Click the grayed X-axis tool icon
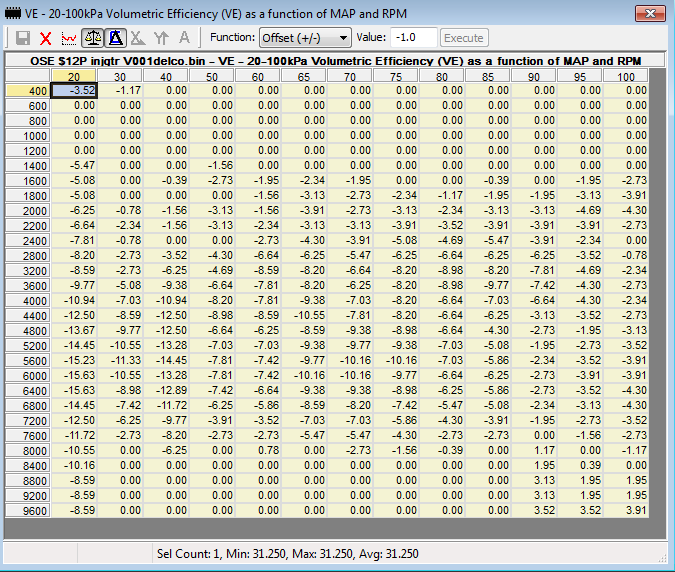This screenshot has height=572, width=675. (138, 38)
